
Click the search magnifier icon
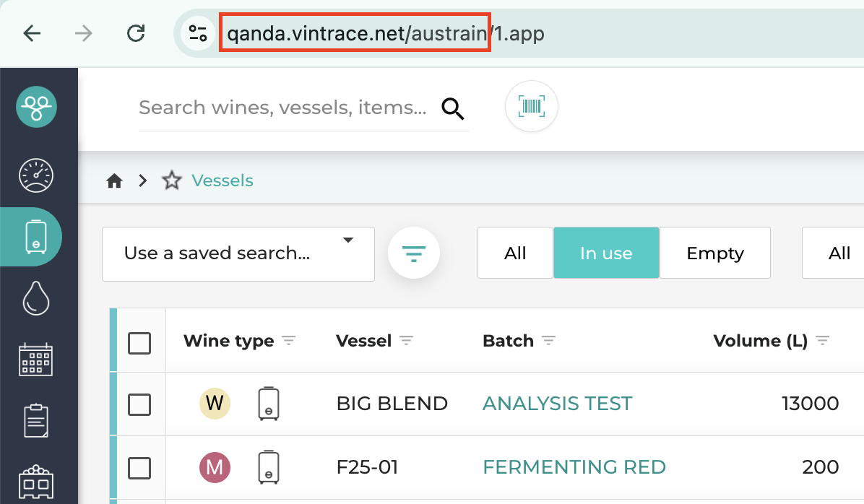tap(453, 108)
